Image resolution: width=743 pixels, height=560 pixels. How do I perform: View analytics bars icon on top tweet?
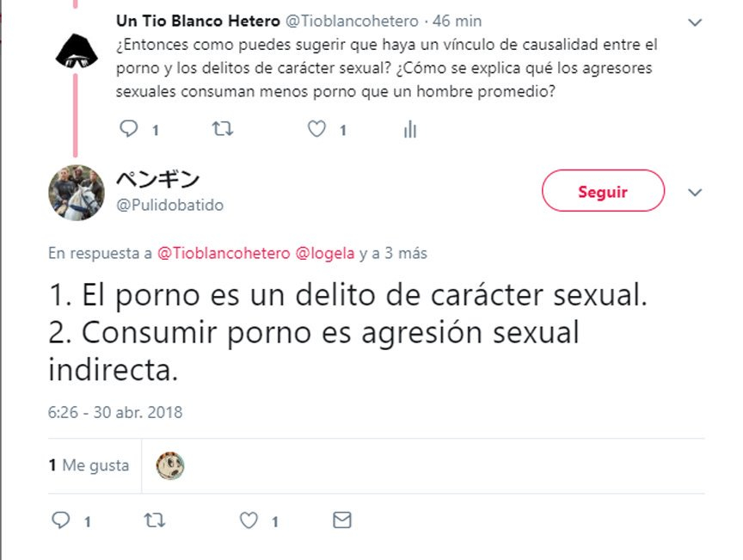pos(410,129)
